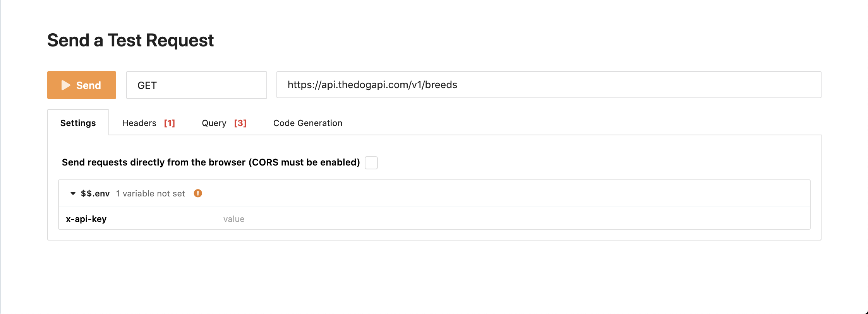Viewport: 868px width, 314px height.
Task: Switch to the Headers tab
Action: [139, 123]
